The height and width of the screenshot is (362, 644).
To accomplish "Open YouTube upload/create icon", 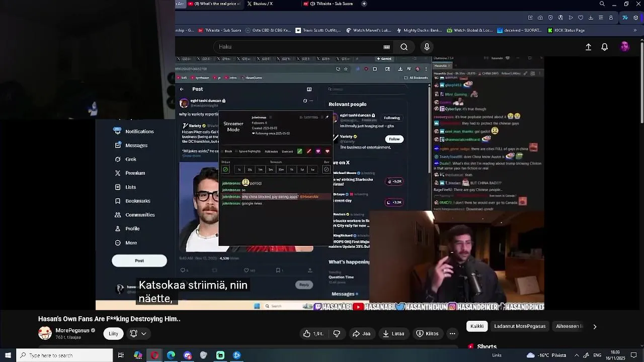I will [588, 47].
